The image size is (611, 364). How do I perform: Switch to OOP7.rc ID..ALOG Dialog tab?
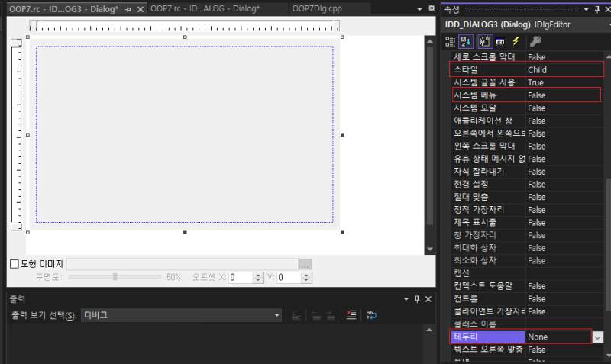[x=205, y=8]
